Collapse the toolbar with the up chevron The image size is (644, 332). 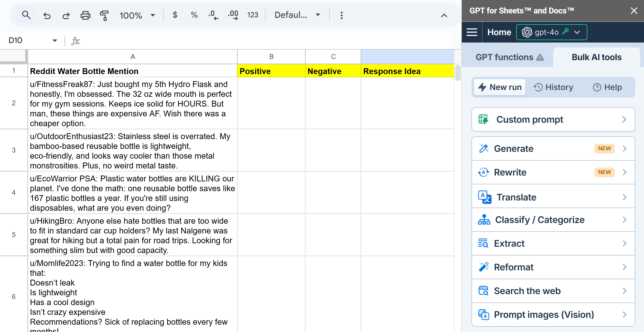tap(444, 15)
